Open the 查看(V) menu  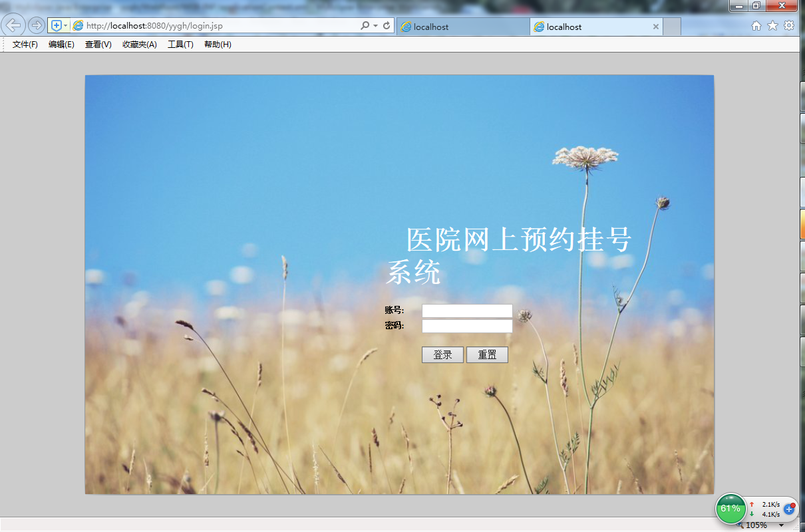tap(98, 45)
